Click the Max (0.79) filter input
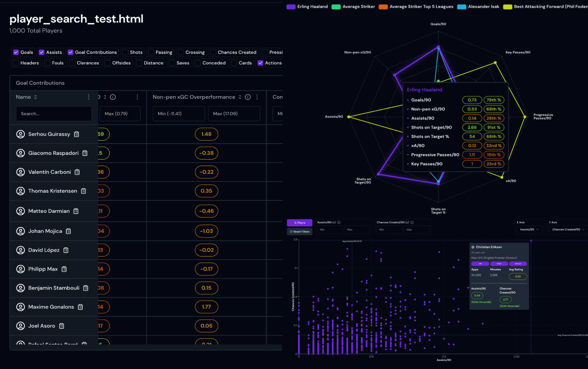Screen dimensions: 588x369 click(x=120, y=114)
